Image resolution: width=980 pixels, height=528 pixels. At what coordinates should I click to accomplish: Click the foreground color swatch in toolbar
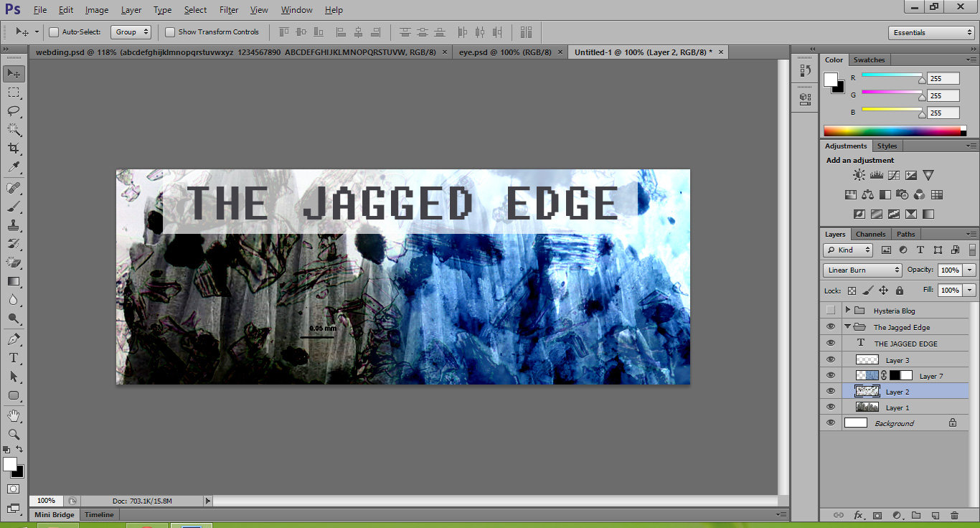point(9,464)
